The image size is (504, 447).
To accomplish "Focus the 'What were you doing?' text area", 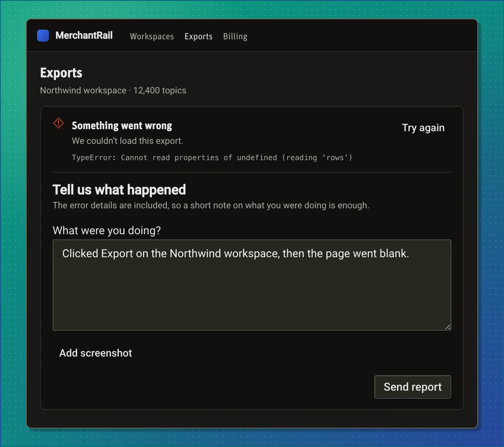I will pos(252,285).
